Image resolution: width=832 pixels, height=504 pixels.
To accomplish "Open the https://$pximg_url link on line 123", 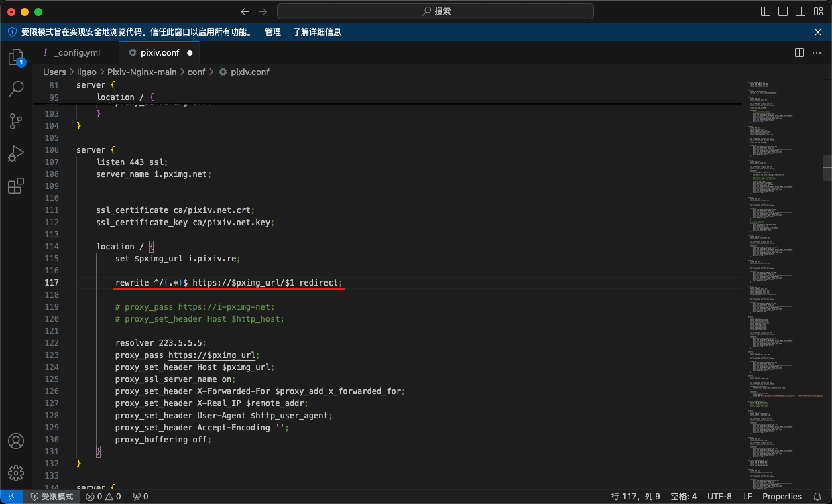I will pyautogui.click(x=211, y=355).
